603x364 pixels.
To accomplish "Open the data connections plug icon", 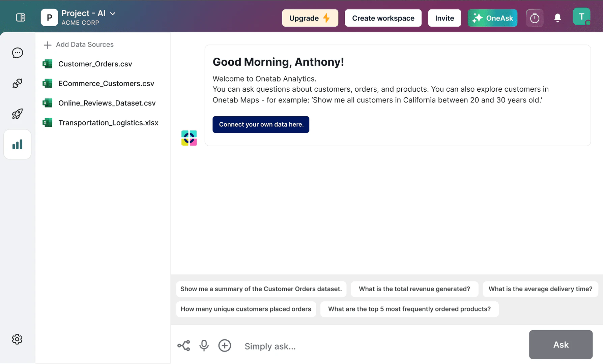I will [x=17, y=83].
